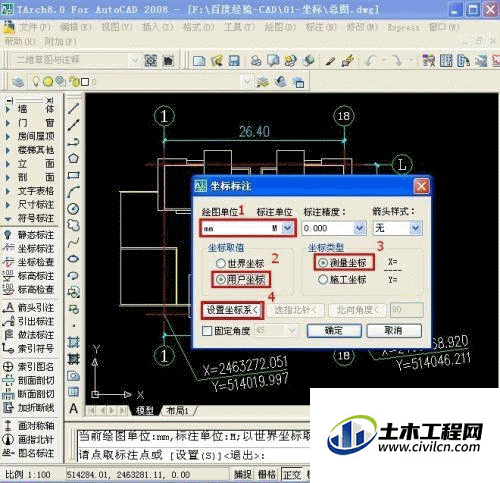
Task: Select the Polygon draw tool
Action: (73, 159)
